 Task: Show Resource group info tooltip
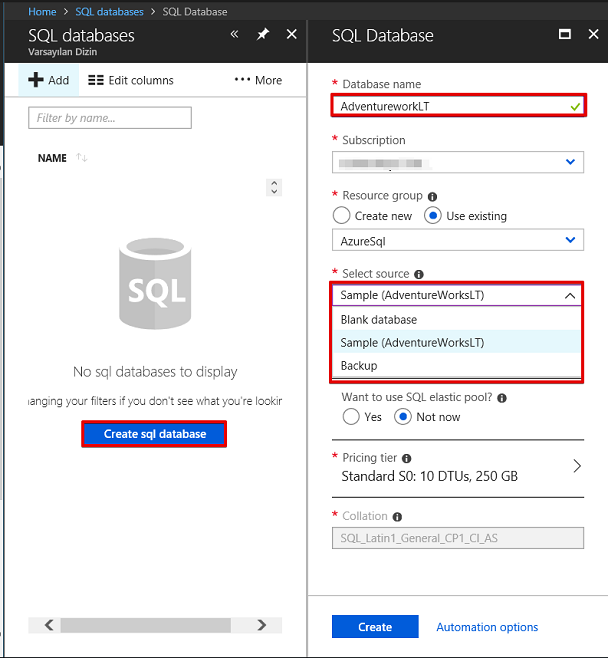(432, 197)
